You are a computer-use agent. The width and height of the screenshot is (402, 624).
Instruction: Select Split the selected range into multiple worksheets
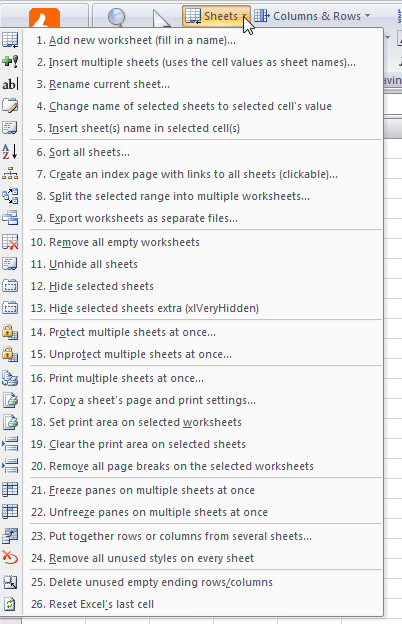203,196
